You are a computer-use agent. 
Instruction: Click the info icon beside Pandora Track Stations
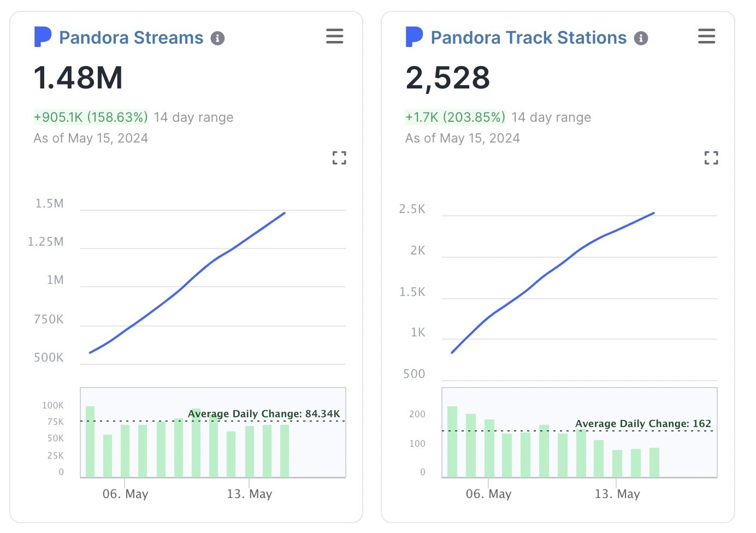(x=641, y=38)
